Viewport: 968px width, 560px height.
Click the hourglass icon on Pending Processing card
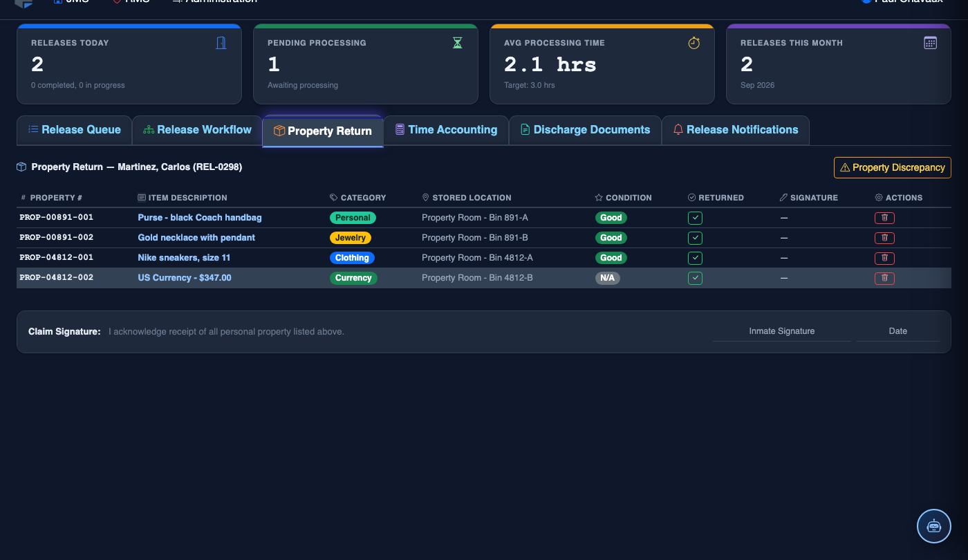click(x=458, y=43)
